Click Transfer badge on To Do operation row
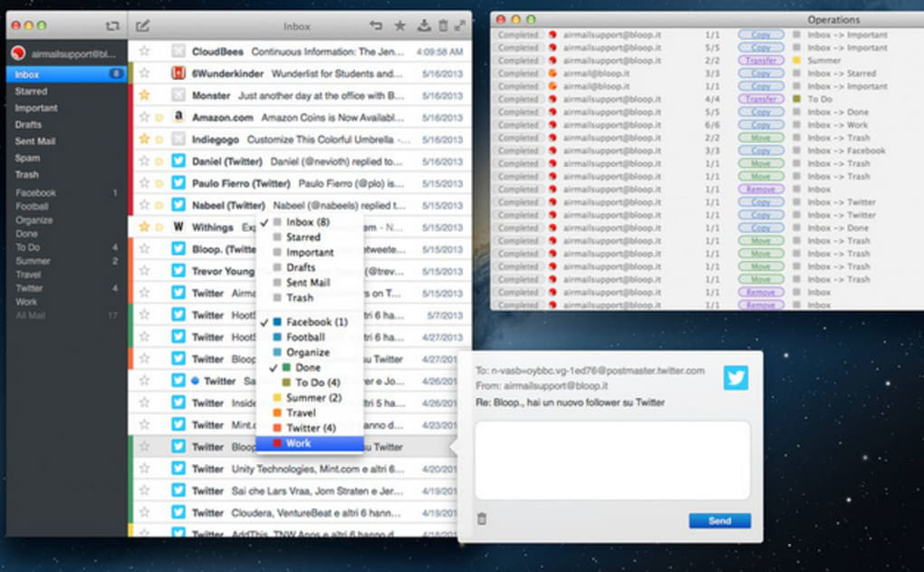 coord(761,99)
